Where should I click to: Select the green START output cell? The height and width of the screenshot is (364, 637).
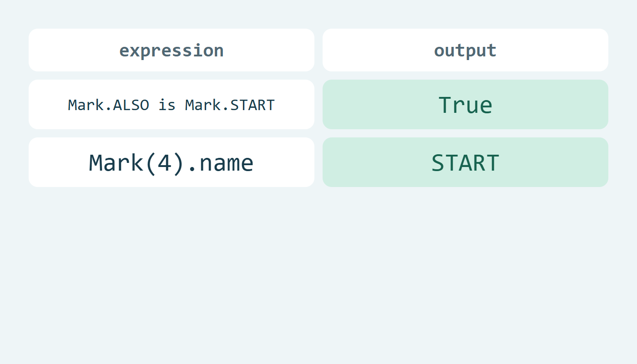[465, 162]
